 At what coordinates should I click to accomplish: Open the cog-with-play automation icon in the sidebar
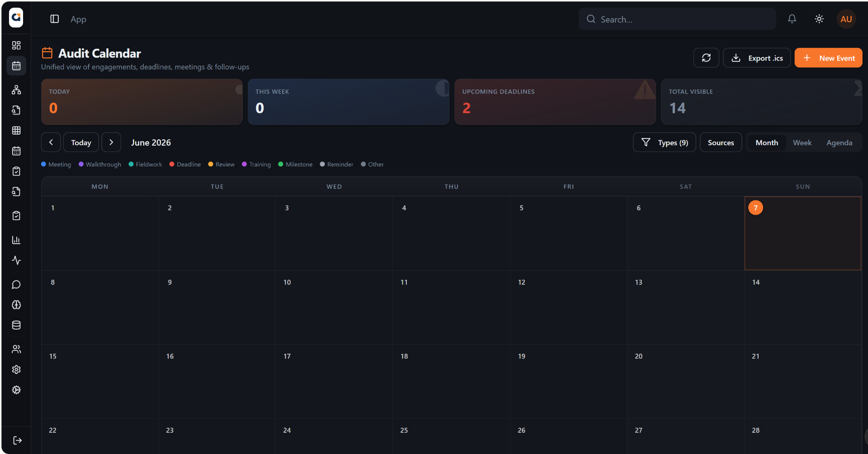pos(16,390)
